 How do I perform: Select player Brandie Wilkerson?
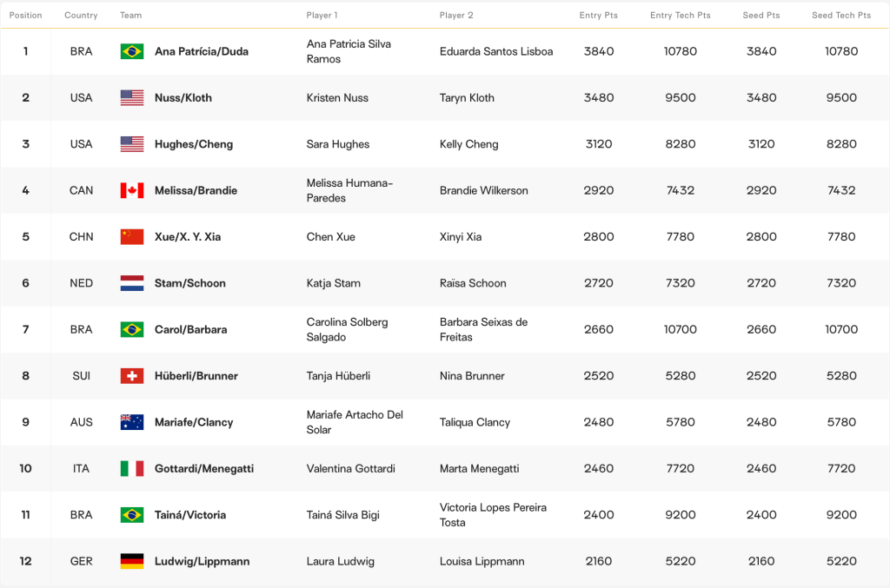[483, 190]
